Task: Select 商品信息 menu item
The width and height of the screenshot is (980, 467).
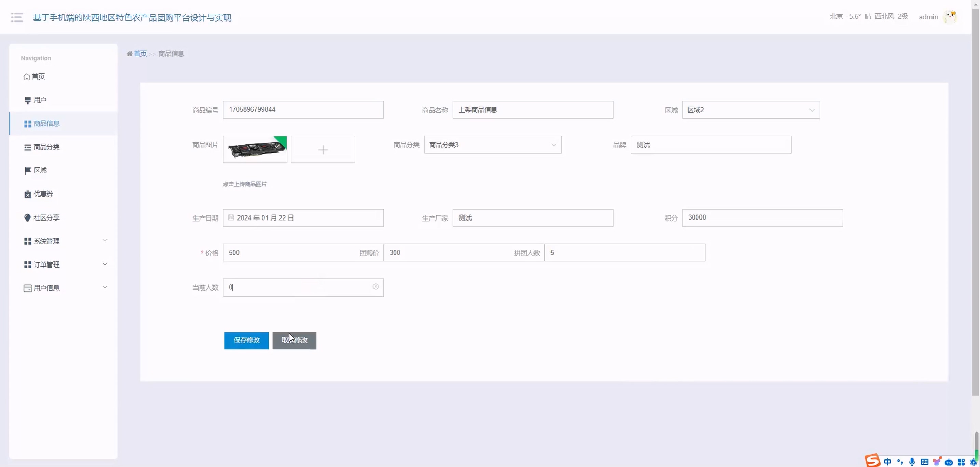Action: pyautogui.click(x=64, y=124)
